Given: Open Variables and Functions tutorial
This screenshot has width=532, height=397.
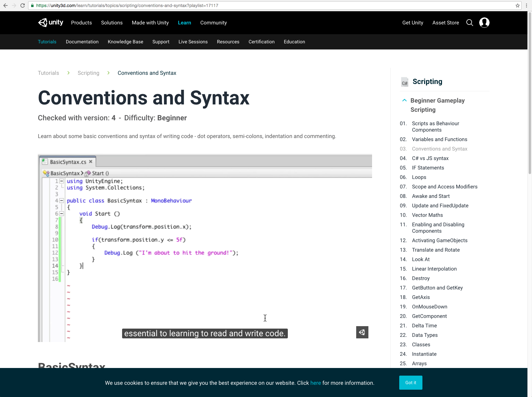Looking at the screenshot, I should (x=440, y=139).
